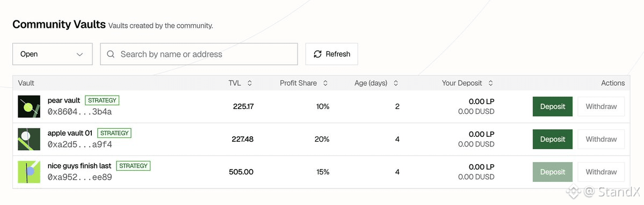Viewport: 644px width, 205px height.
Task: Withdraw from apple vault 01
Action: point(601,140)
